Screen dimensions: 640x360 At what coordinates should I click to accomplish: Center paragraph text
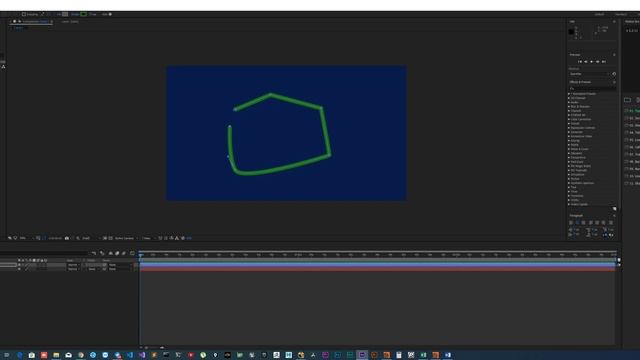click(577, 222)
